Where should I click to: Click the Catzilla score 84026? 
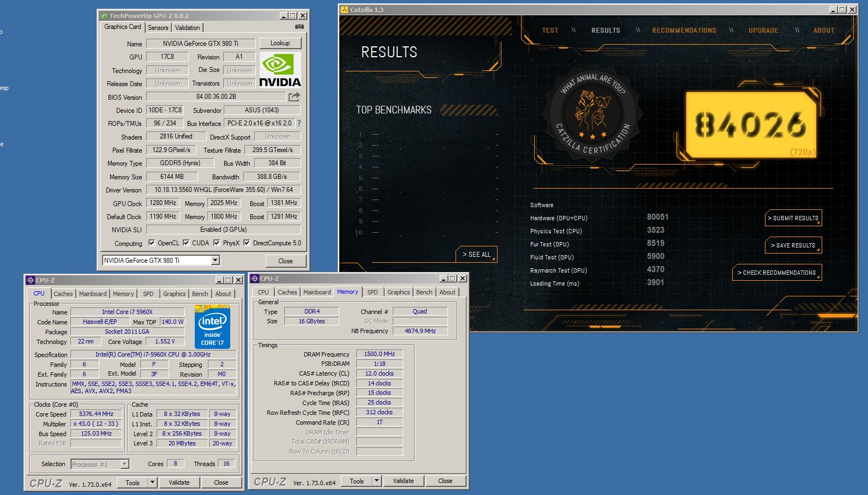coord(751,125)
